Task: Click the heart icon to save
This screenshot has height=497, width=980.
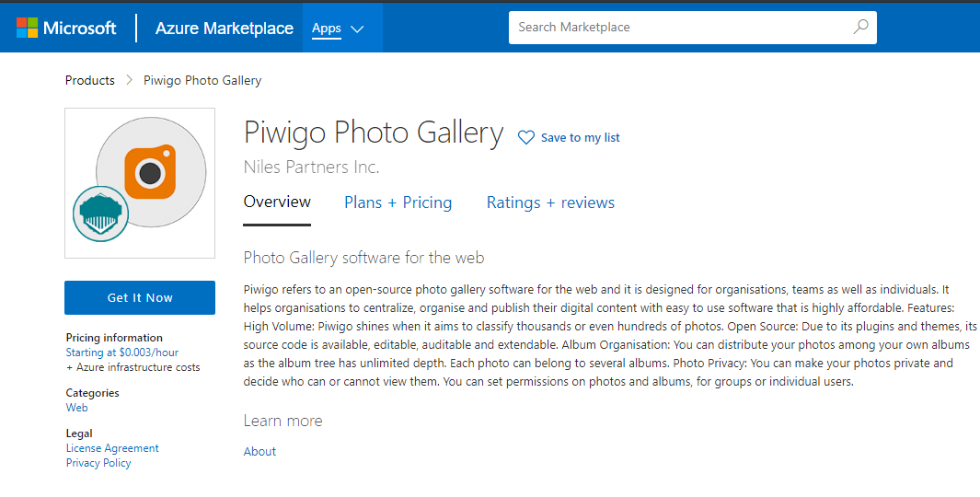Action: [x=525, y=138]
